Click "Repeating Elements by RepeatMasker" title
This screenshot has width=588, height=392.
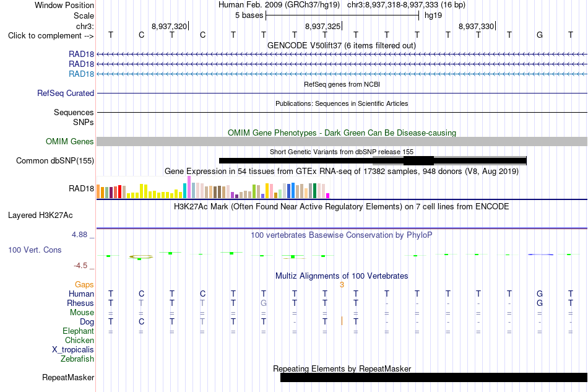342,368
